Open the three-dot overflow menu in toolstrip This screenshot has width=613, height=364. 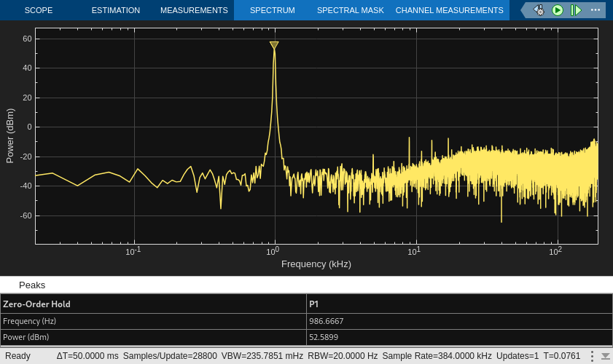coord(596,10)
